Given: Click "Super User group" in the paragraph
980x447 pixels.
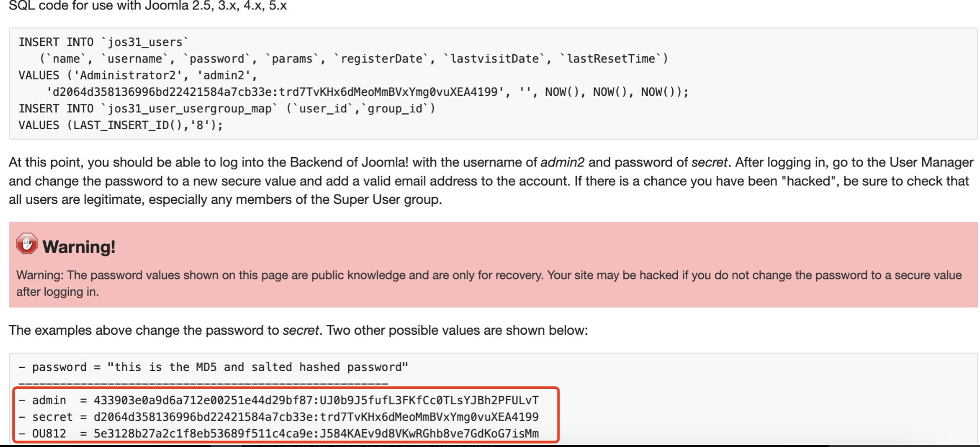Looking at the screenshot, I should point(387,200).
